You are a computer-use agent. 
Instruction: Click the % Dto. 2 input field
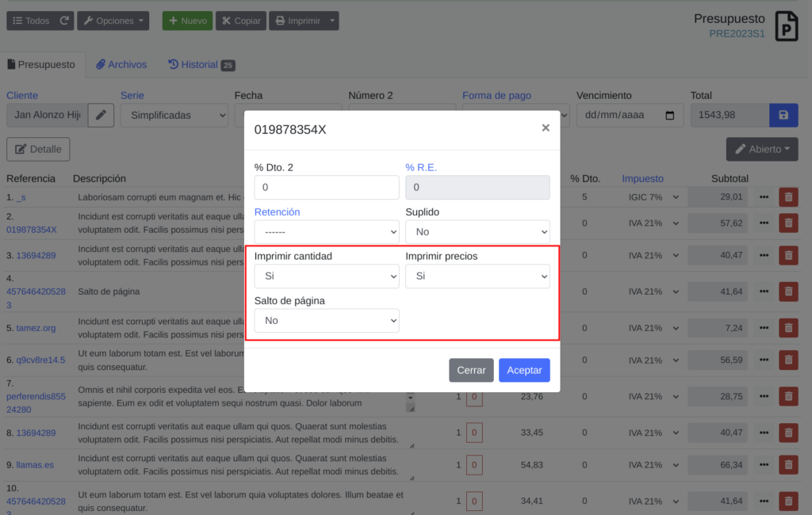coord(326,188)
